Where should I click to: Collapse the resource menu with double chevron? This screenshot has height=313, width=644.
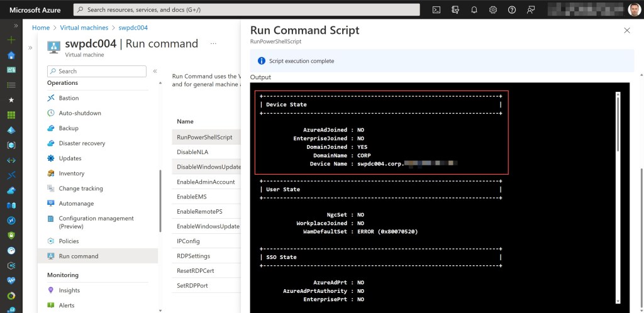(x=155, y=72)
